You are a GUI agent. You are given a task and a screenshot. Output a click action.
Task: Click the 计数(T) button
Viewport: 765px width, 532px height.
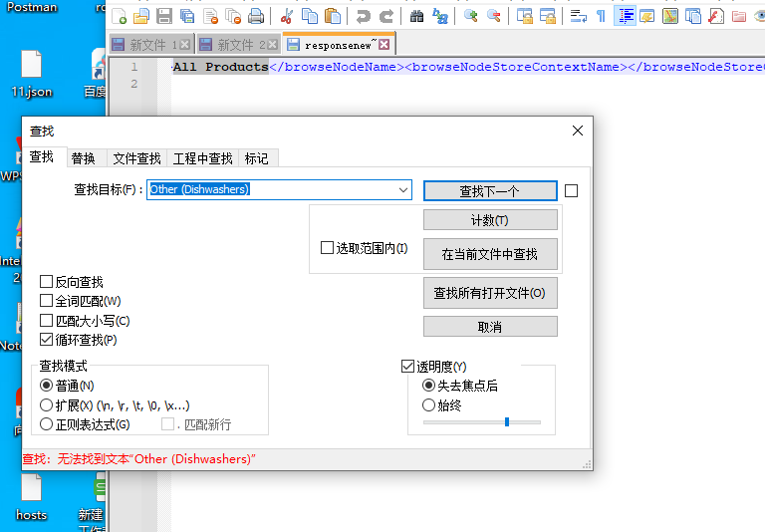click(x=490, y=220)
